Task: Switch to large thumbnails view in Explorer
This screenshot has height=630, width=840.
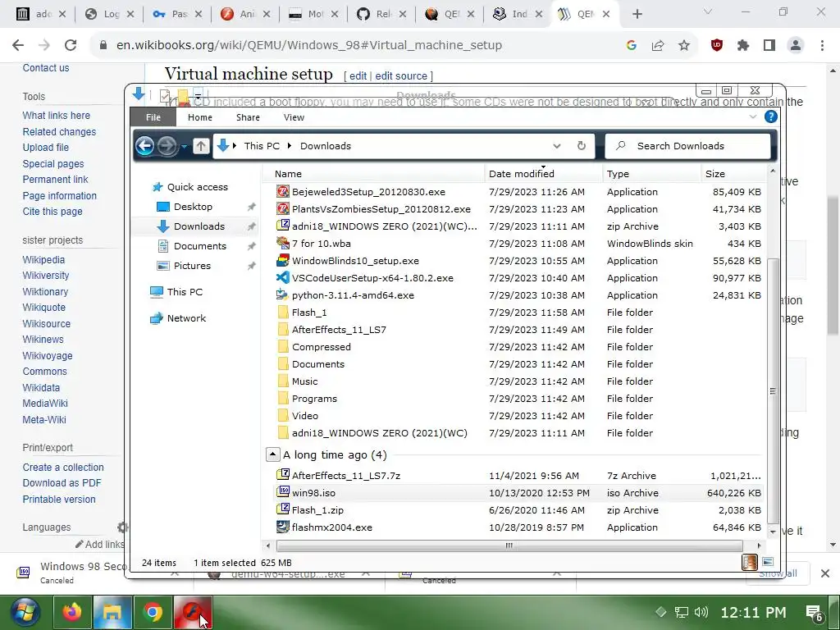Action: coord(768,562)
